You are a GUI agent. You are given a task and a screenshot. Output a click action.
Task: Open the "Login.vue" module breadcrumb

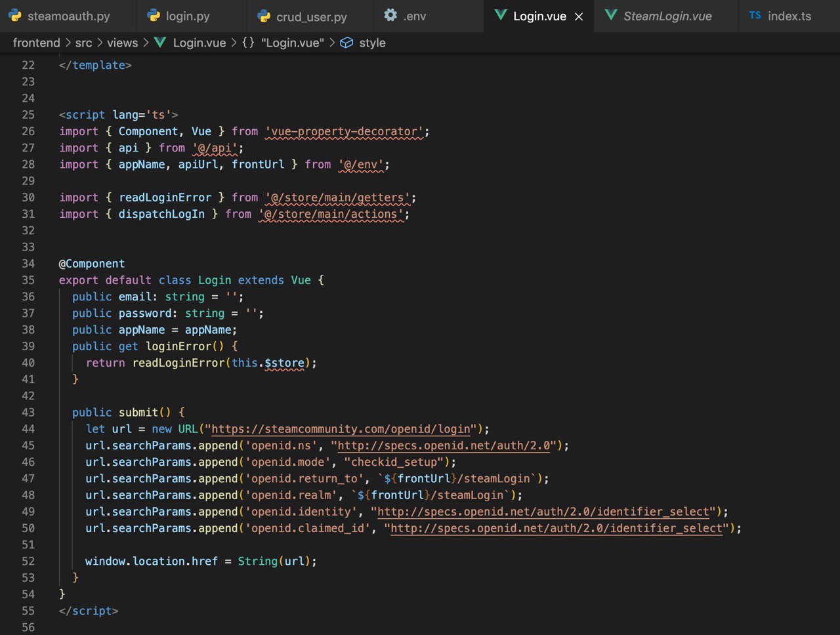(x=293, y=43)
